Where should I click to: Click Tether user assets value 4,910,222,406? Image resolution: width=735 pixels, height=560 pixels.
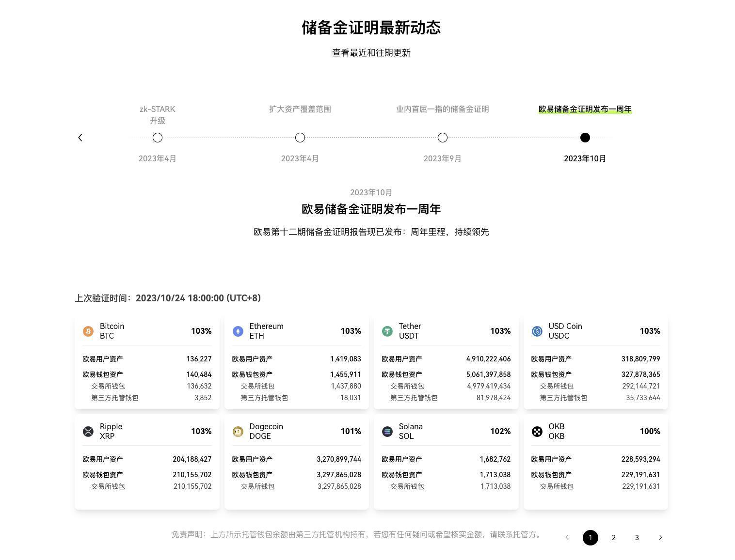point(489,359)
